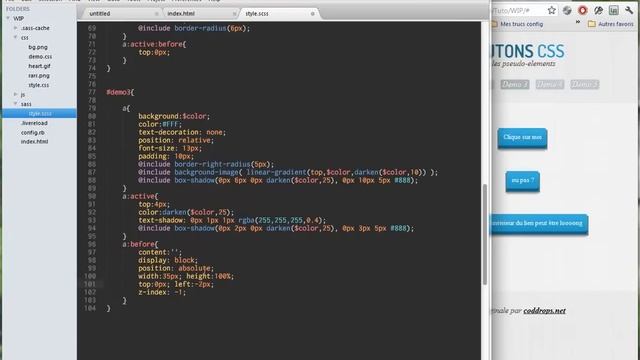The width and height of the screenshot is (640, 360).
Task: Open heart.gif from the sidebar
Action: point(39,66)
